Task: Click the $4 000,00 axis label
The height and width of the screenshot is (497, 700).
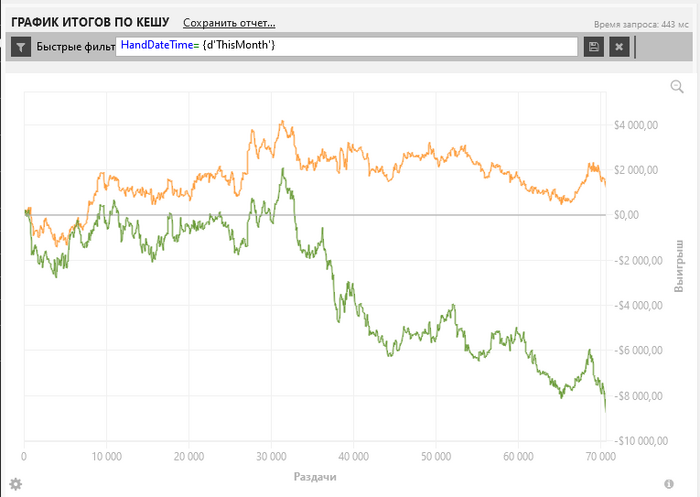Action: [x=636, y=125]
